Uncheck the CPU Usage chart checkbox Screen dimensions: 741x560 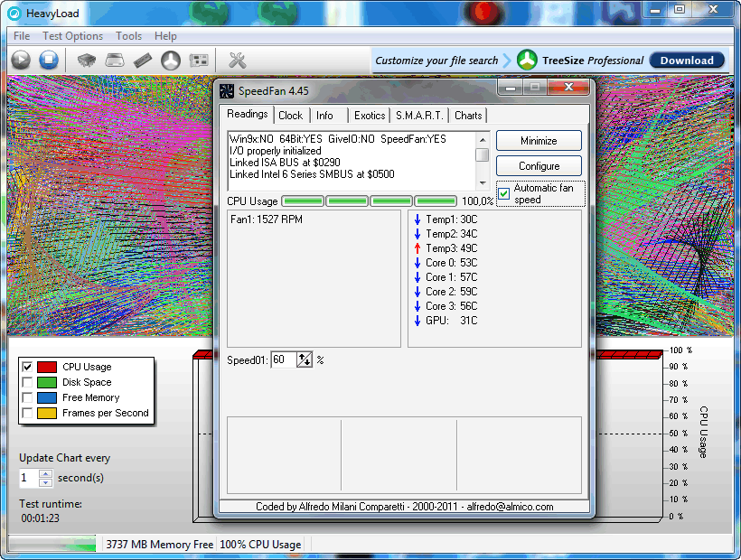27,368
